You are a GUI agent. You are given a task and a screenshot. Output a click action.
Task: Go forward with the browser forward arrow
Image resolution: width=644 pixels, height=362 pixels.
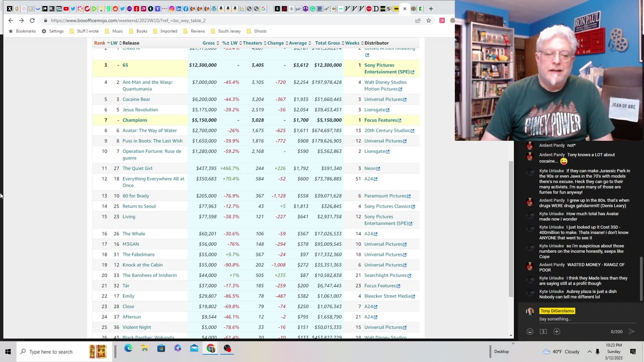(21, 21)
